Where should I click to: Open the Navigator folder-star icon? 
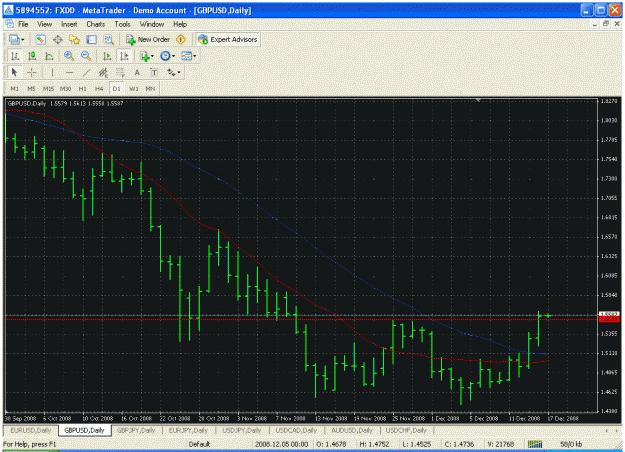coord(74,39)
